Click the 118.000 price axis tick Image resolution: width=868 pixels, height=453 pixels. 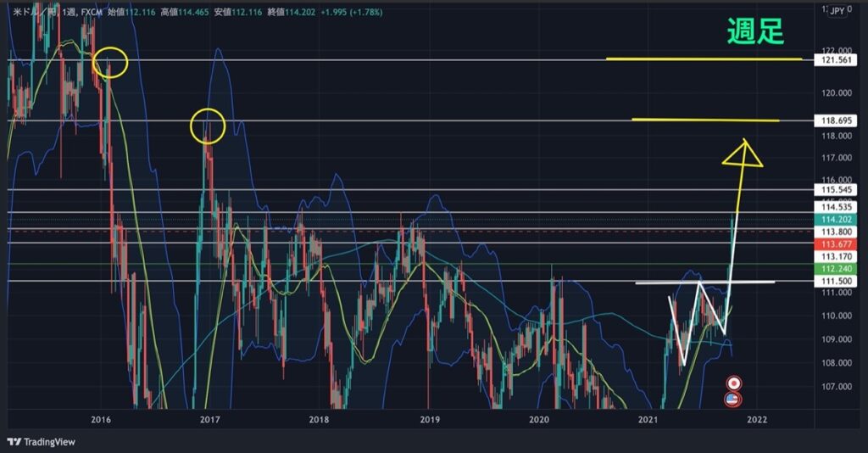[837, 137]
